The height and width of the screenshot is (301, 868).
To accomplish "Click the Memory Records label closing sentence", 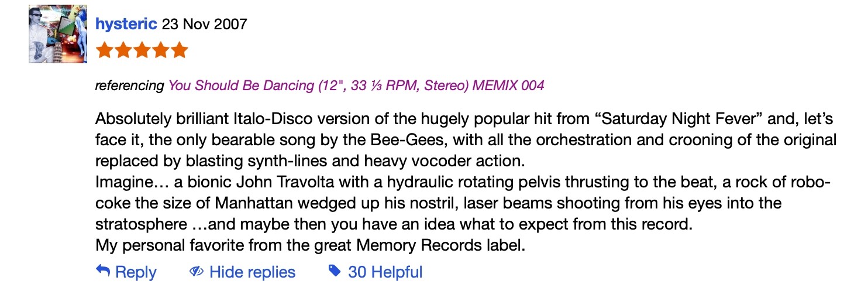I will click(x=310, y=245).
